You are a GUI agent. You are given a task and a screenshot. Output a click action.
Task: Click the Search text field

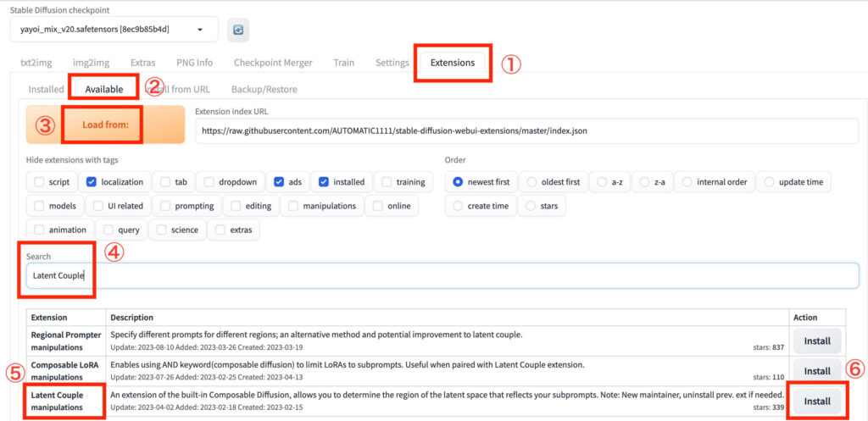(x=441, y=275)
